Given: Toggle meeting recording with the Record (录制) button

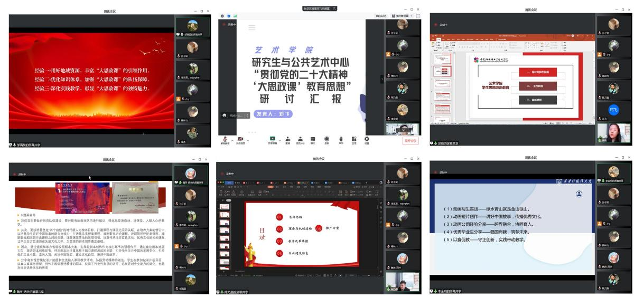Looking at the screenshot, I should [x=326, y=139].
